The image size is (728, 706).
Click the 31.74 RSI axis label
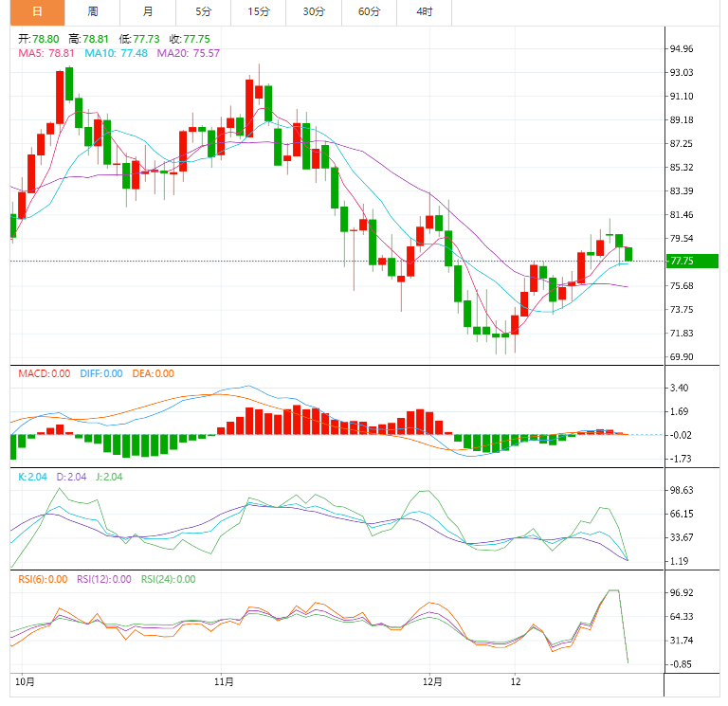tap(682, 640)
